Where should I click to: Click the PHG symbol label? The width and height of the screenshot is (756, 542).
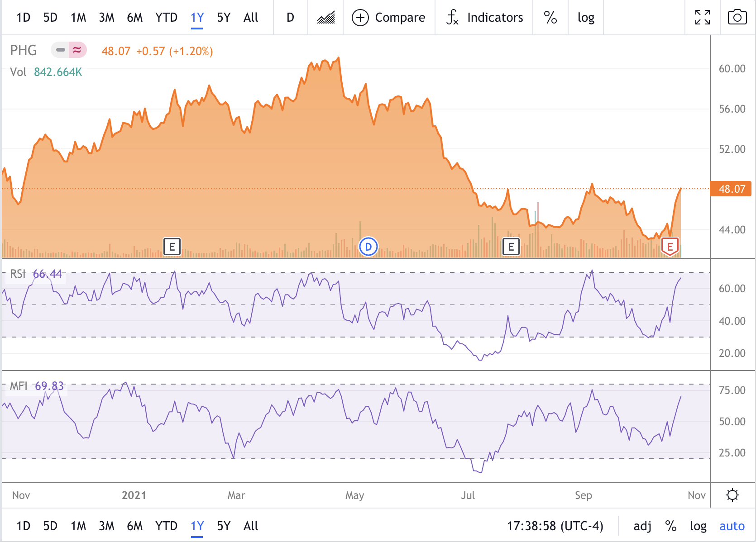[24, 50]
